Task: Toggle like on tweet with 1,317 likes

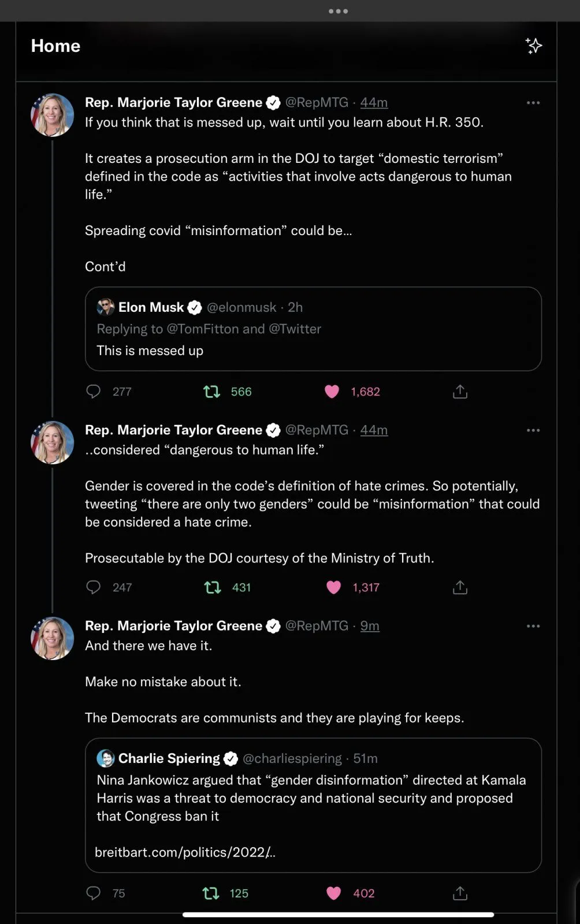Action: [333, 587]
